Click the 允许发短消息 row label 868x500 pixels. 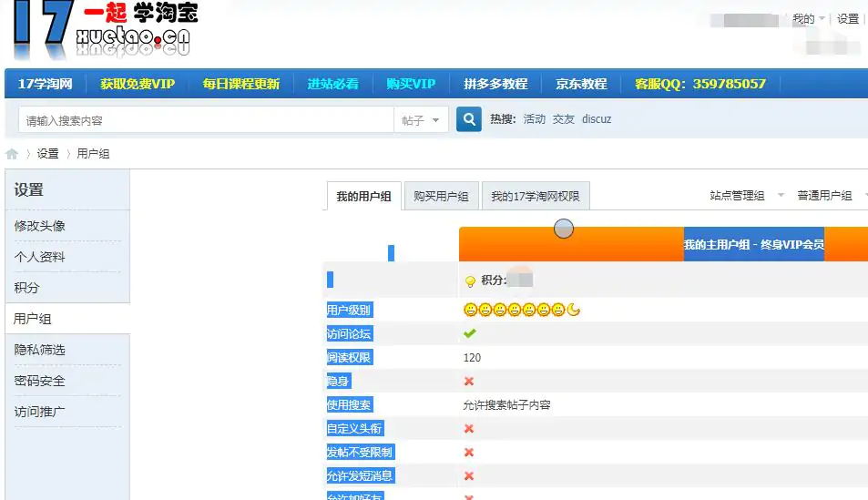[361, 476]
